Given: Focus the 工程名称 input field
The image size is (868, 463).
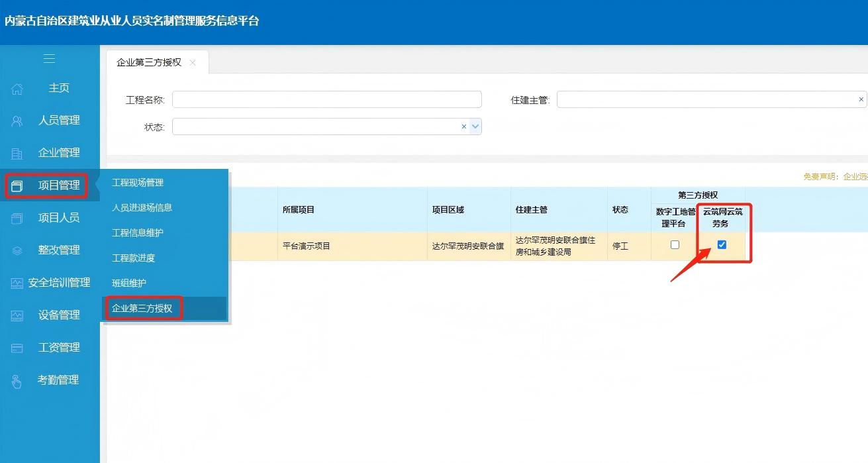Looking at the screenshot, I should 327,99.
